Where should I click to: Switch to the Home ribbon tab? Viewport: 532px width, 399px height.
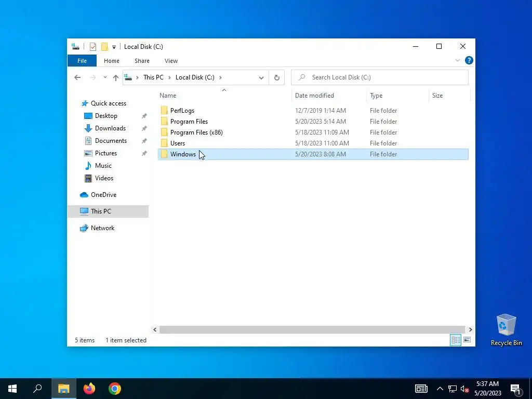pyautogui.click(x=112, y=61)
